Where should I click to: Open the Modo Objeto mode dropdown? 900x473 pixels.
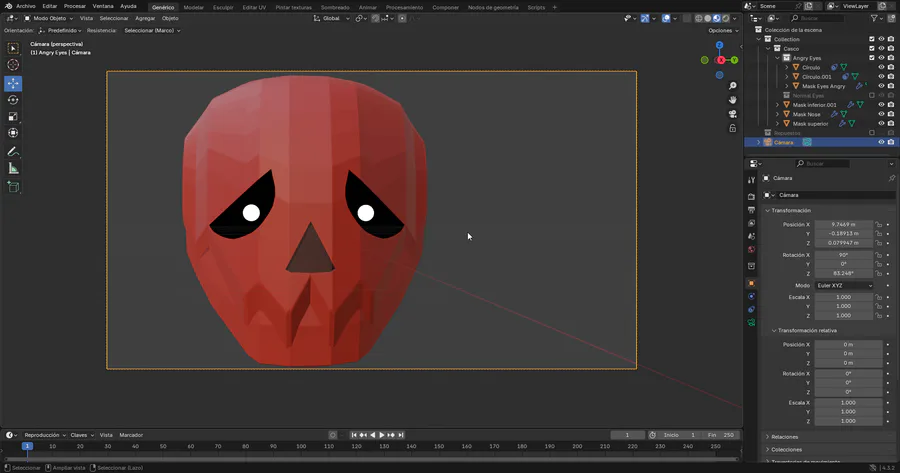[49, 18]
